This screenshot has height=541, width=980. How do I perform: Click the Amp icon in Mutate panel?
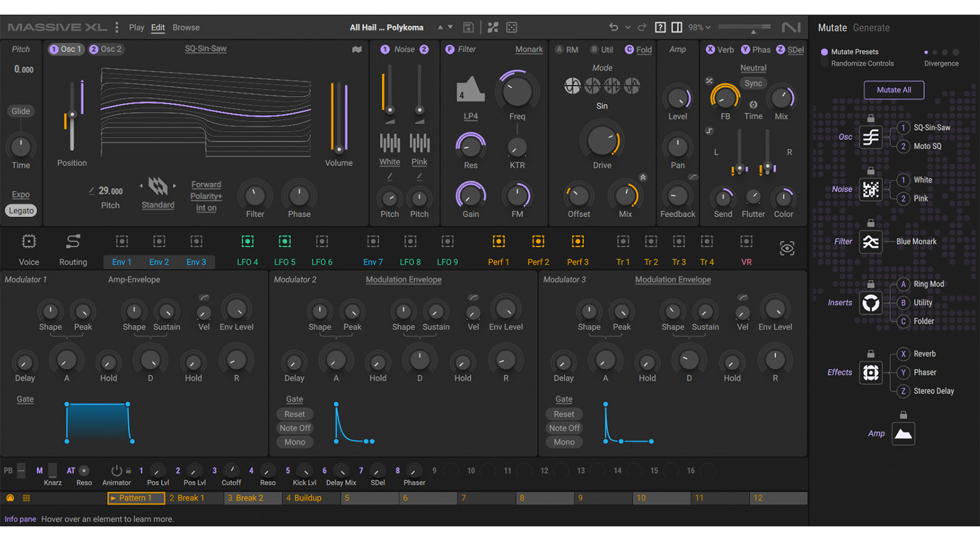pyautogui.click(x=903, y=433)
